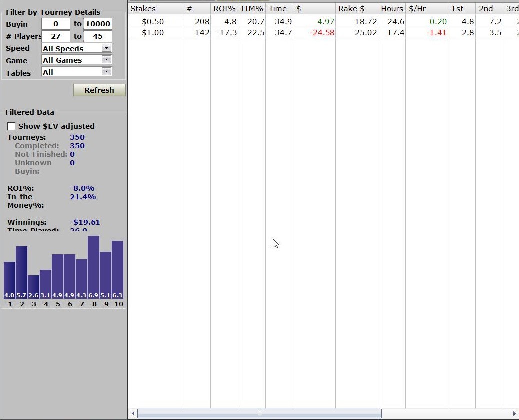Click the Refresh button
Viewport: 519px width, 420px height.
[x=99, y=90]
